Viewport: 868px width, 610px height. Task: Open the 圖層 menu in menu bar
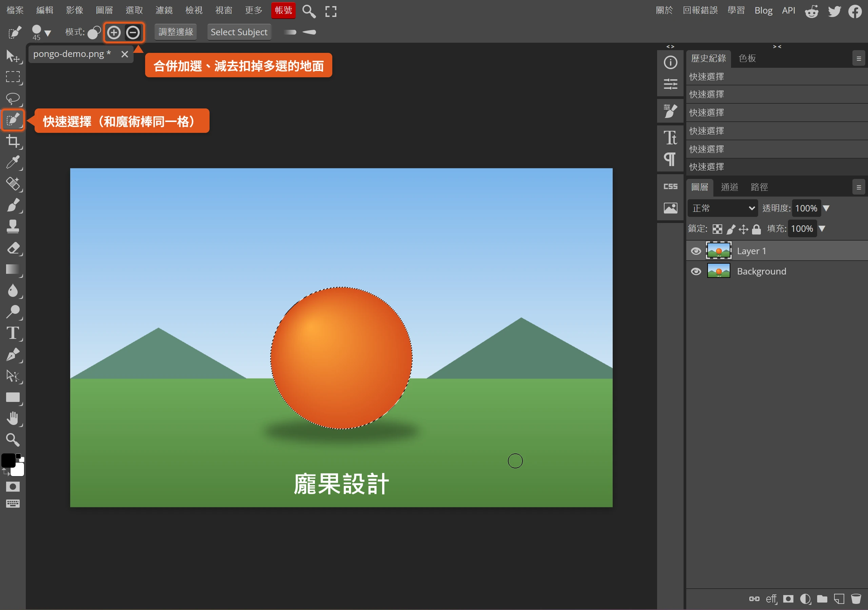pos(104,10)
